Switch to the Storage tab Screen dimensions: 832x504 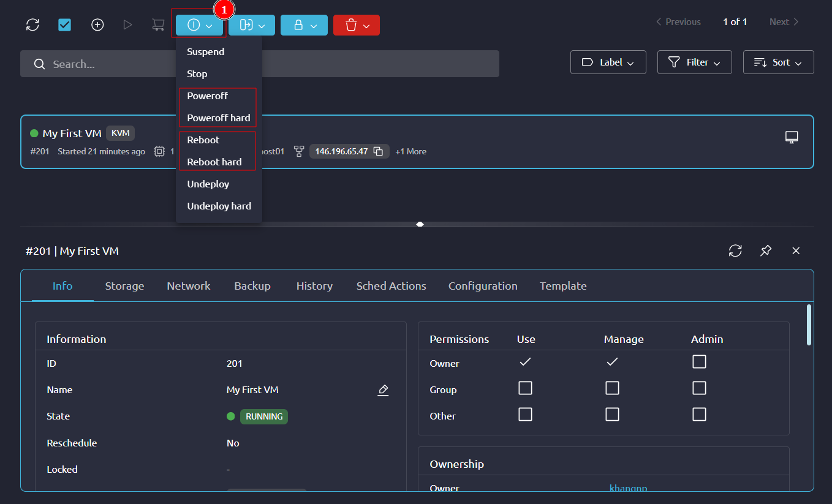[124, 286]
